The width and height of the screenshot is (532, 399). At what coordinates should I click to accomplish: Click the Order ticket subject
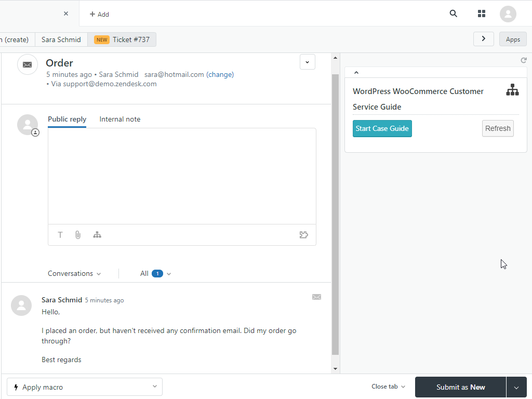[x=59, y=63]
